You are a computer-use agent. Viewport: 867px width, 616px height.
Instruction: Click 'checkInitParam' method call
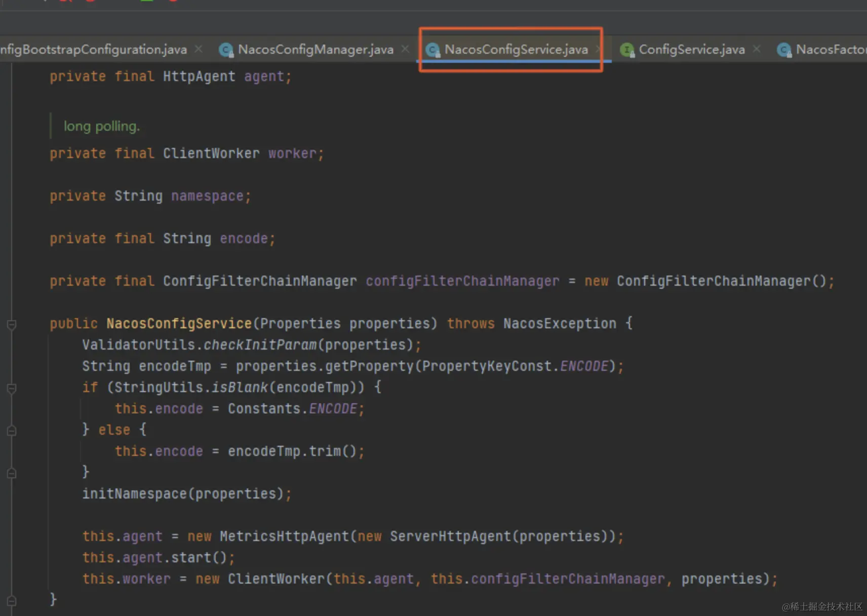260,345
